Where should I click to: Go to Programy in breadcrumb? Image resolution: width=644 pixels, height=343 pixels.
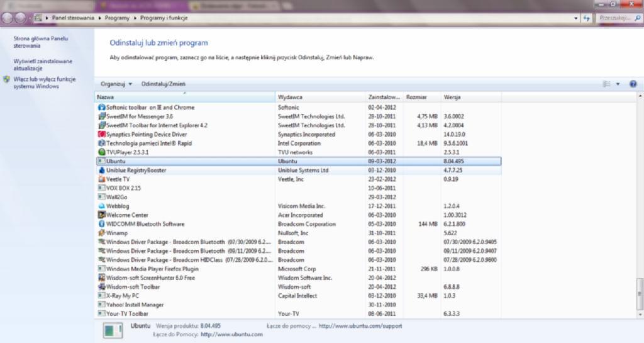pyautogui.click(x=117, y=18)
